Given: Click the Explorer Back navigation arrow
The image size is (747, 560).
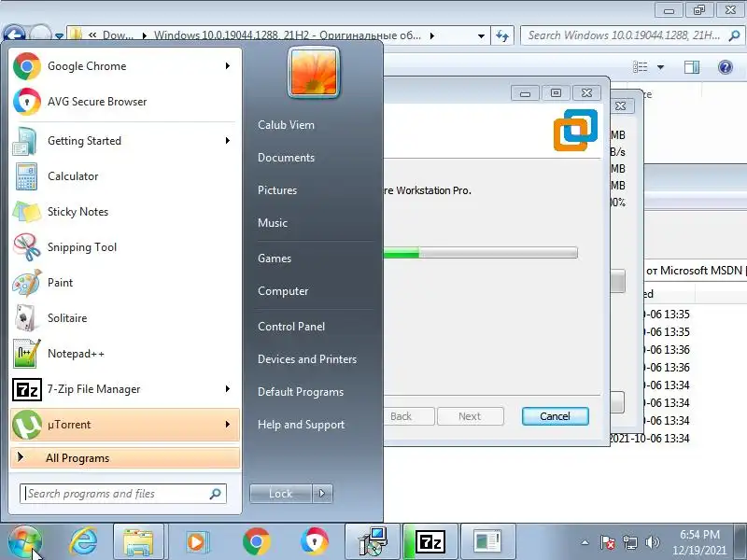Looking at the screenshot, I should coord(14,35).
